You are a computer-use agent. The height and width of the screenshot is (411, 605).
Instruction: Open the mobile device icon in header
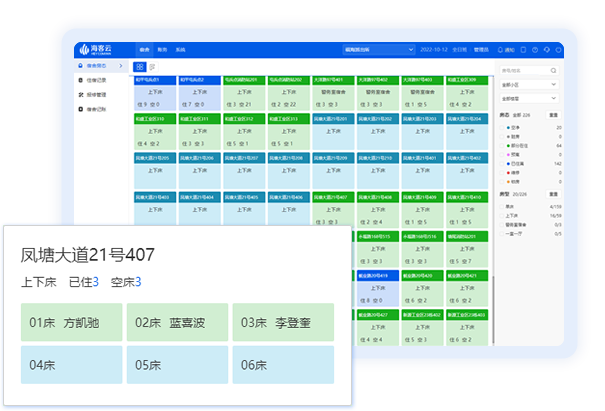tap(522, 49)
